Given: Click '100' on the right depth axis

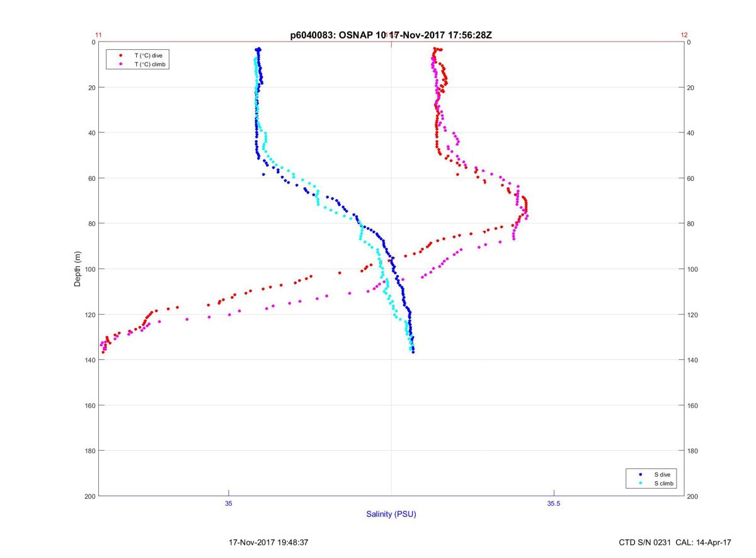Looking at the screenshot, I should tap(692, 269).
